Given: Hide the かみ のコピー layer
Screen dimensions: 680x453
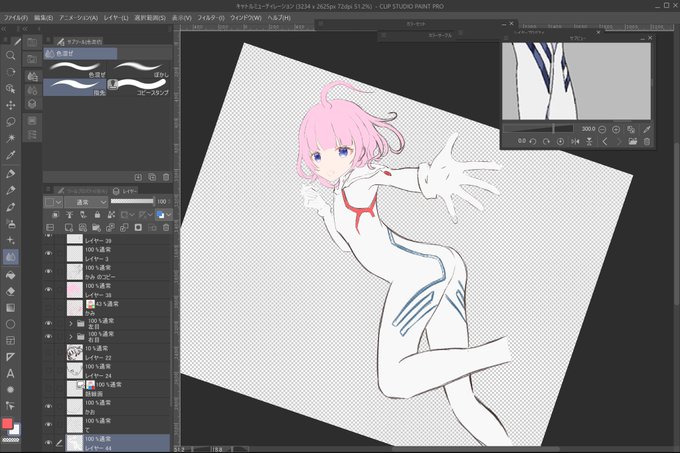Looking at the screenshot, I should [49, 271].
